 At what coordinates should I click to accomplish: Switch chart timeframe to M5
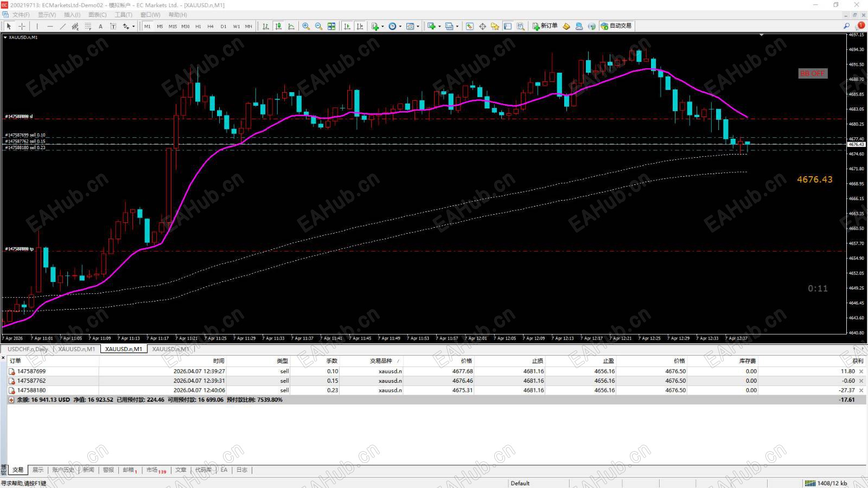[x=159, y=26]
